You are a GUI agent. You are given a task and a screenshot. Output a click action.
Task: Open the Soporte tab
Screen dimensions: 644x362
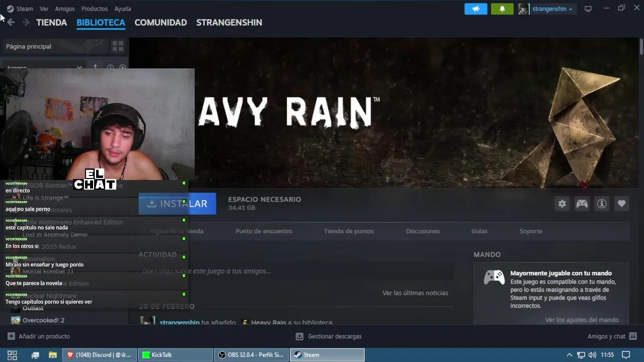click(531, 231)
